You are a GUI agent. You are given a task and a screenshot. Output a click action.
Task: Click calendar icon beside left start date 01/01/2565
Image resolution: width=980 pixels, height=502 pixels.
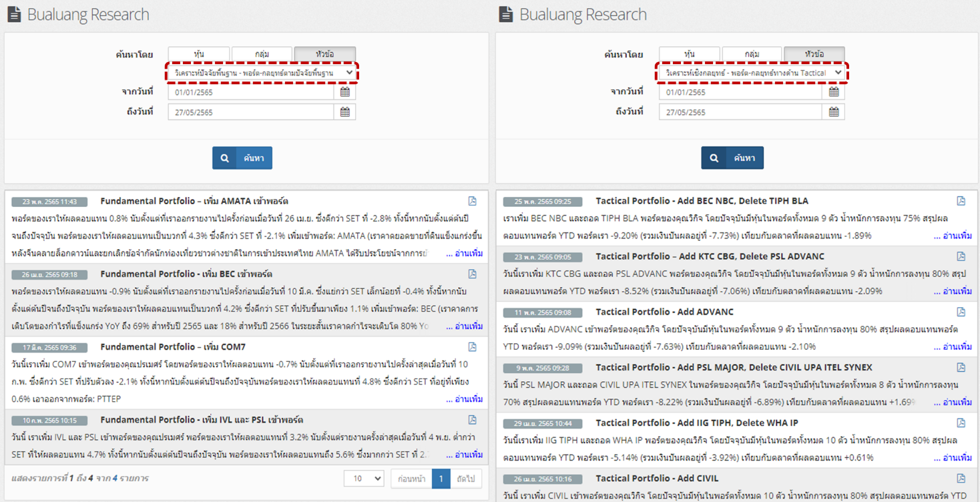(x=344, y=92)
